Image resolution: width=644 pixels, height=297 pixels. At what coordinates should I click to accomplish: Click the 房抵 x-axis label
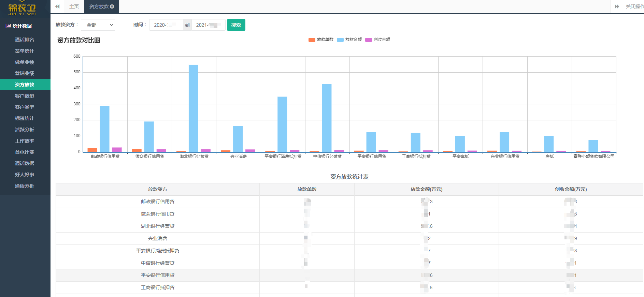[549, 157]
